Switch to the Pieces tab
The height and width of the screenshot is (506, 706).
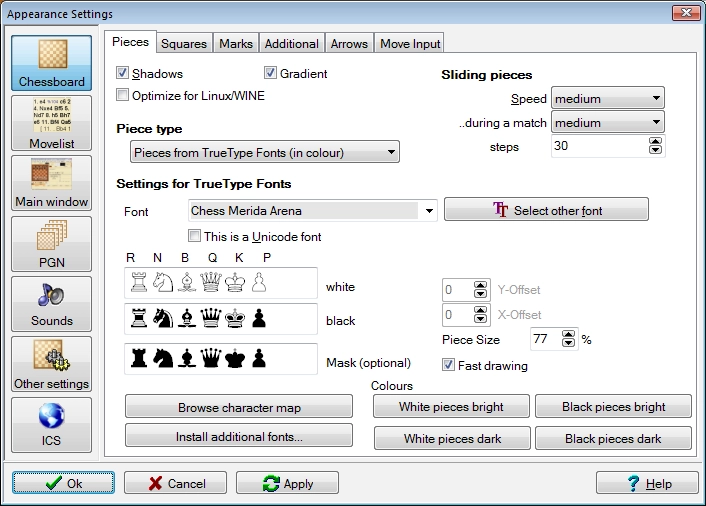tap(131, 42)
